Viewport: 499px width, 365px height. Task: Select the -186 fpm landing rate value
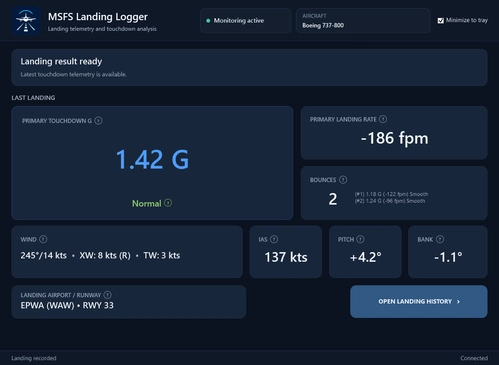tap(394, 138)
